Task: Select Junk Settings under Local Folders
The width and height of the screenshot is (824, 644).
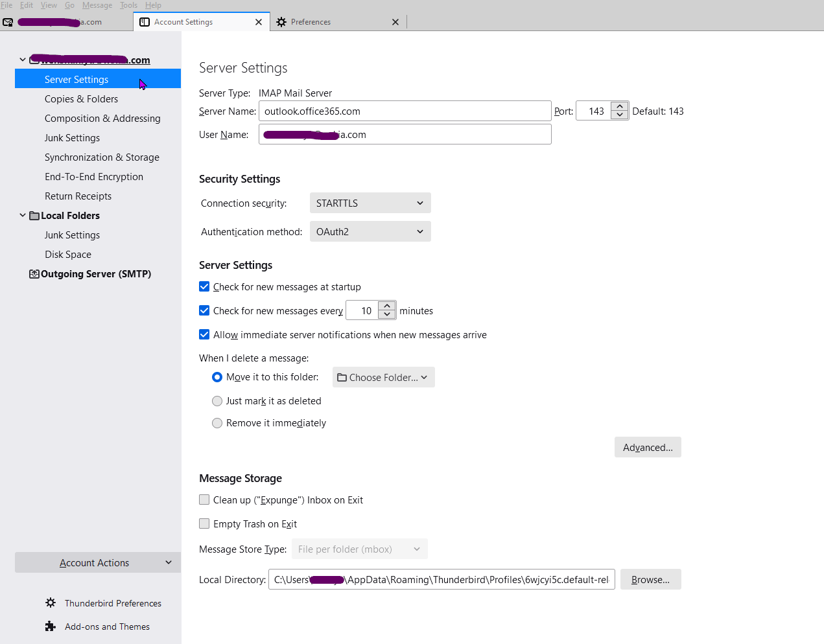Action: [x=98, y=235]
